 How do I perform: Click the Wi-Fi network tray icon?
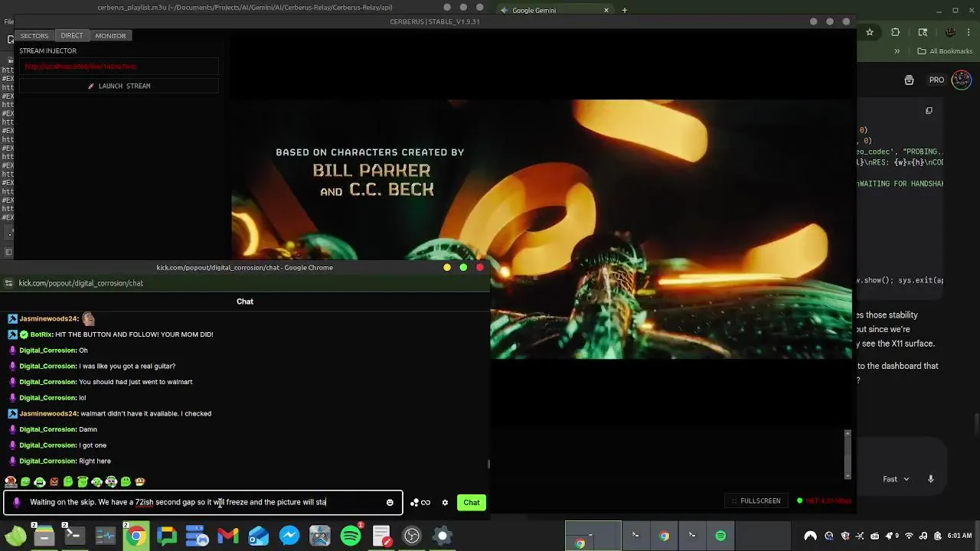[x=909, y=536]
